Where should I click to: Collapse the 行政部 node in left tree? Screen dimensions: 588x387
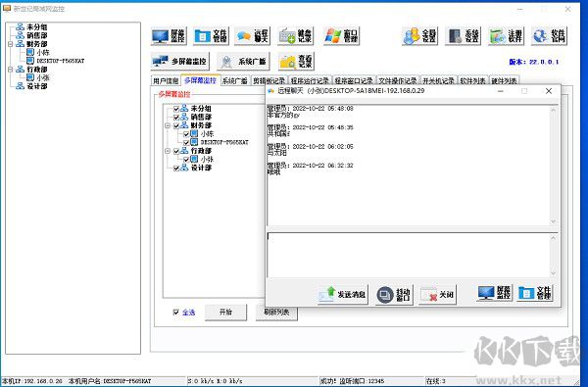pos(10,70)
